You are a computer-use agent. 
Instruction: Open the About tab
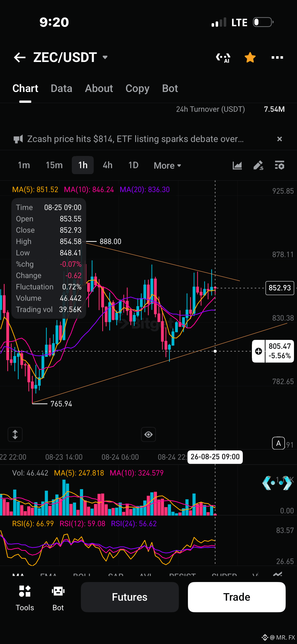point(99,88)
